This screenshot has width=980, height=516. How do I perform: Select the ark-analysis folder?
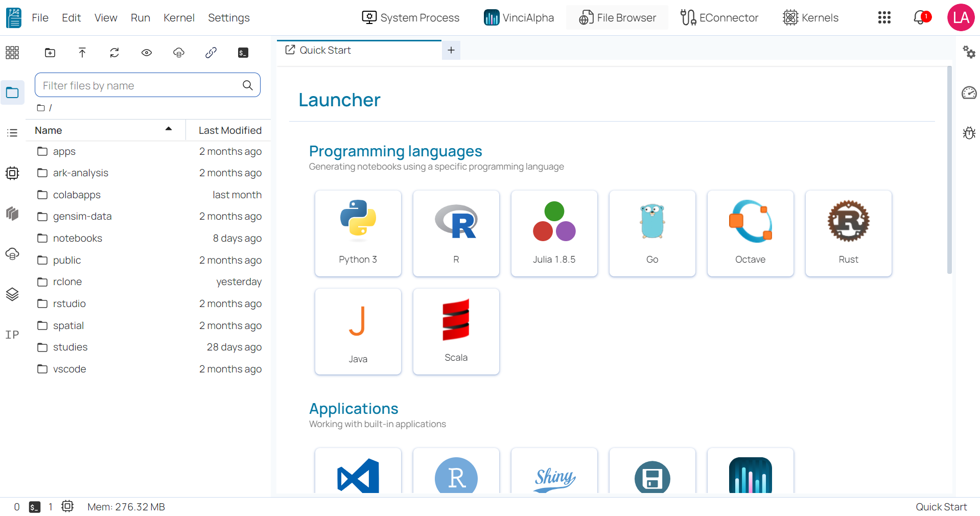[x=149, y=173]
